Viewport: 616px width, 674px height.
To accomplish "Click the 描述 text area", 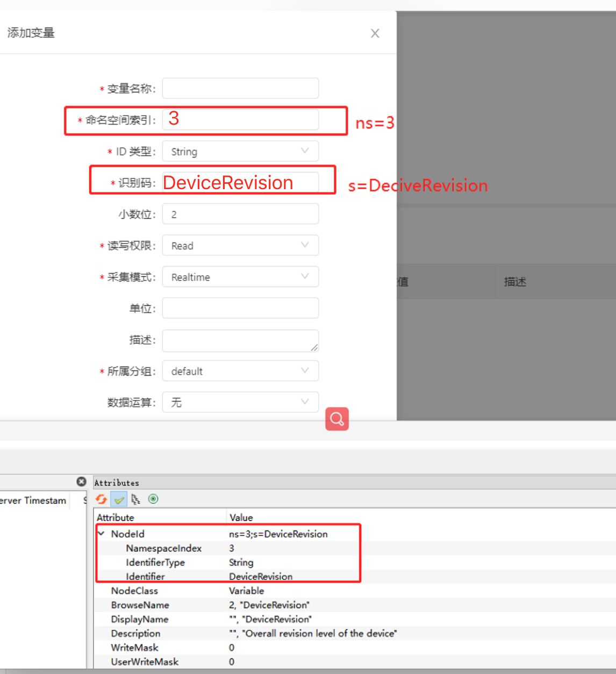I will [x=240, y=340].
